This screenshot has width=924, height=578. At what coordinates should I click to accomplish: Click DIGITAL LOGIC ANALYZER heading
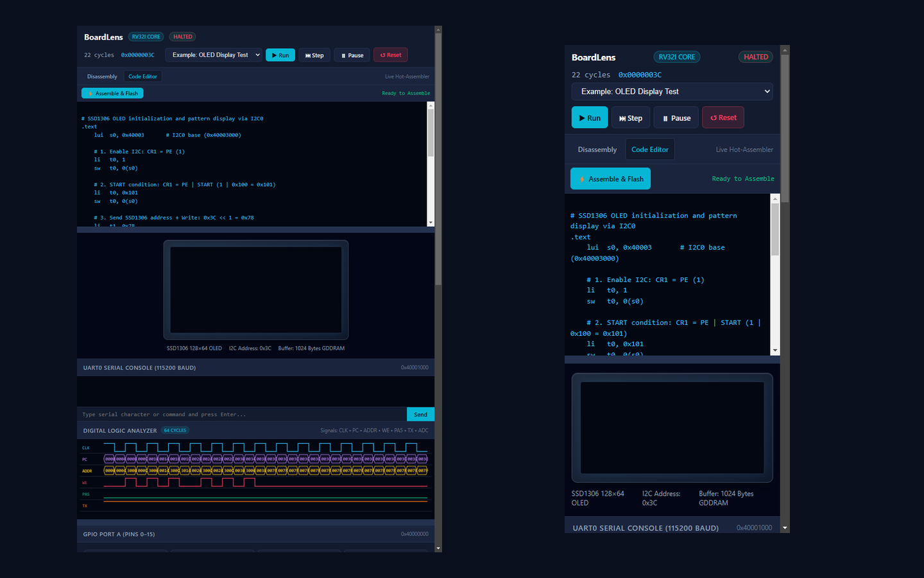click(x=120, y=430)
